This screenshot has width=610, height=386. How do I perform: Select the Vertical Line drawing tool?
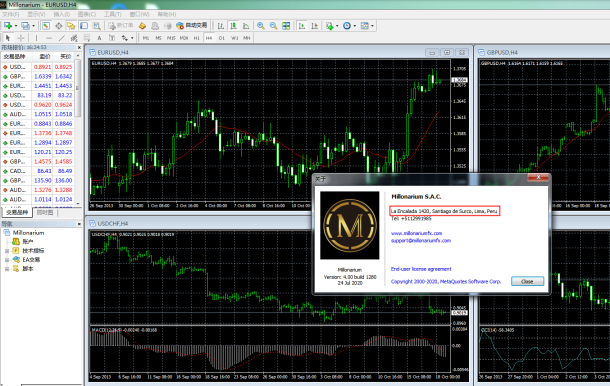[x=36, y=38]
